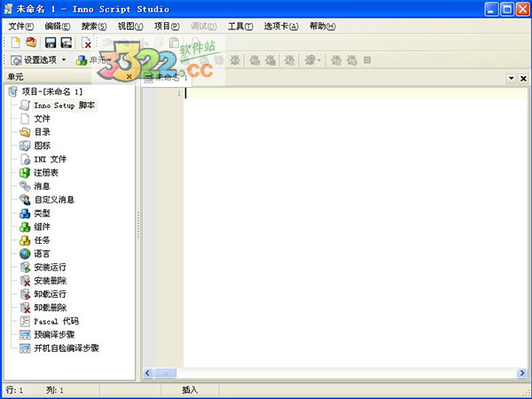Viewport: 532px width, 399px height.
Task: Select the 卸载删除 icon in tree
Action: pyautogui.click(x=25, y=308)
